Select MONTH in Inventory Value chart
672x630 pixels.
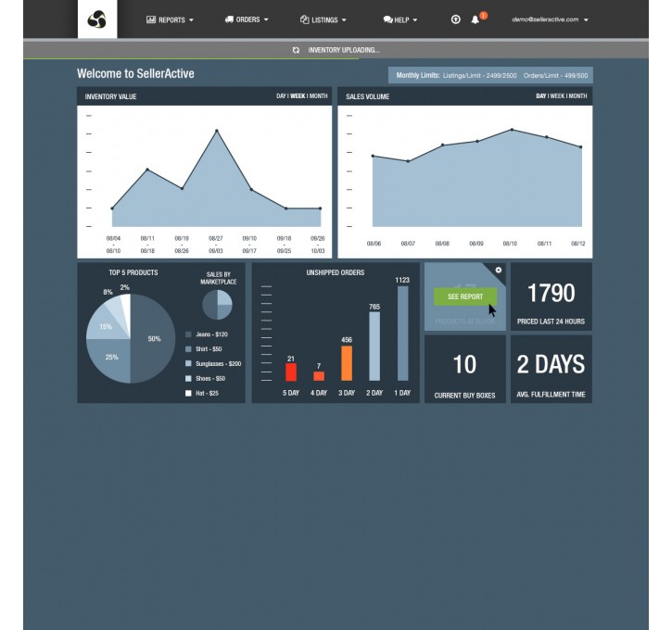pos(319,96)
